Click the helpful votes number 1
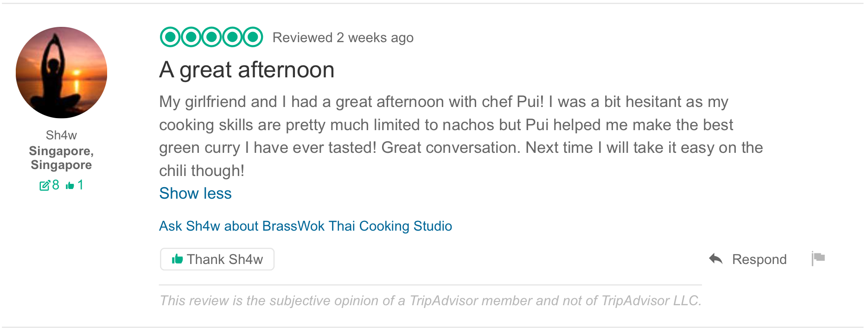This screenshot has height=333, width=868. (81, 185)
